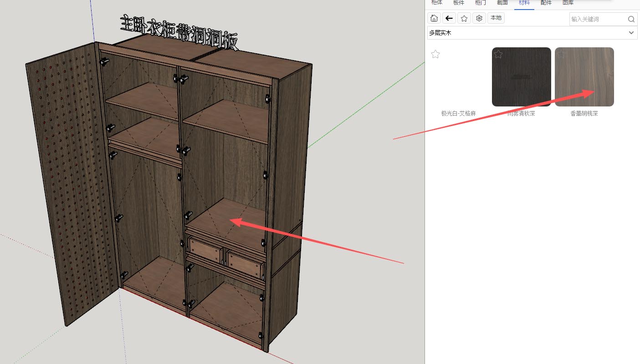Expand the 多层实木 category dropdown
Image resolution: width=640 pixels, height=364 pixels.
click(631, 33)
